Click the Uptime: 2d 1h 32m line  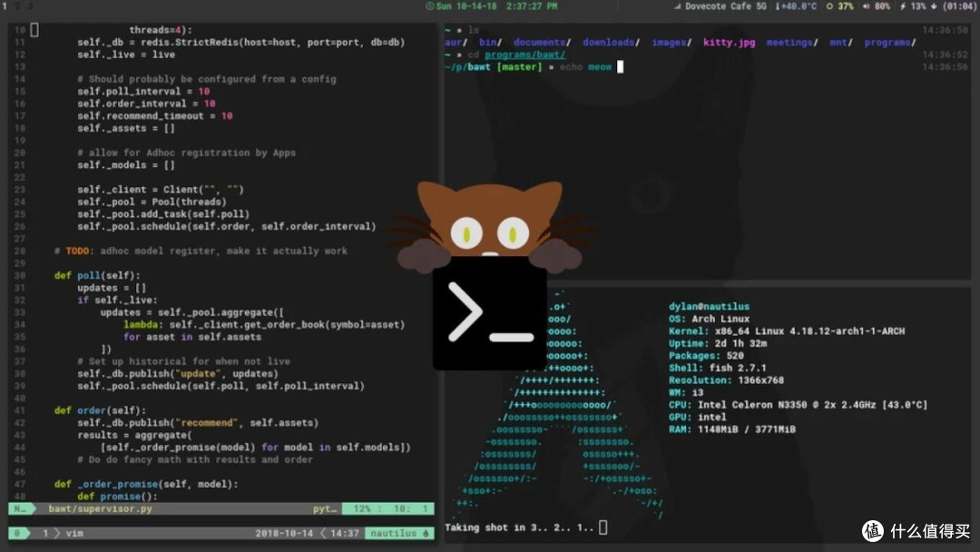pos(718,343)
